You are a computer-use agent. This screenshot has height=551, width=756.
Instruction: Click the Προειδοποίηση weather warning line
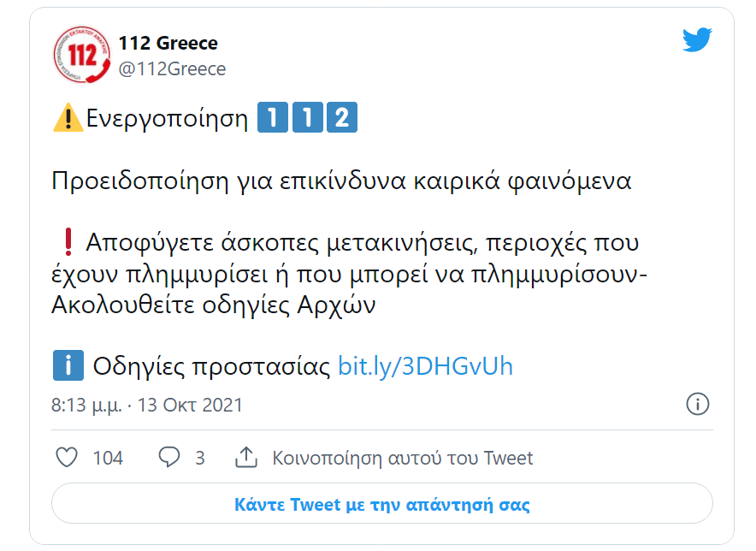[341, 181]
